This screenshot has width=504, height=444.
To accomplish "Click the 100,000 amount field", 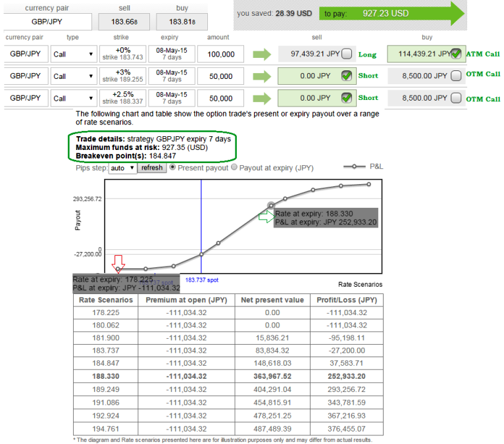I will [x=221, y=54].
